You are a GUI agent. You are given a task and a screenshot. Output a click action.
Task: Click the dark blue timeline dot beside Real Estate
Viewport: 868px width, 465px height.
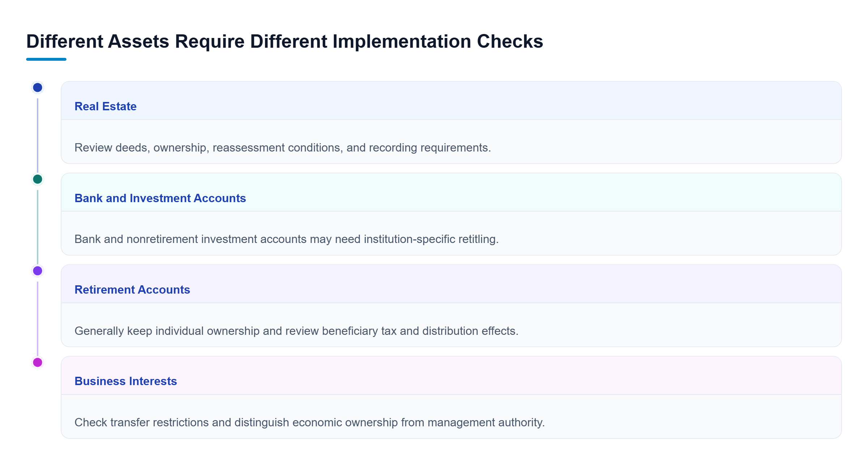point(38,88)
